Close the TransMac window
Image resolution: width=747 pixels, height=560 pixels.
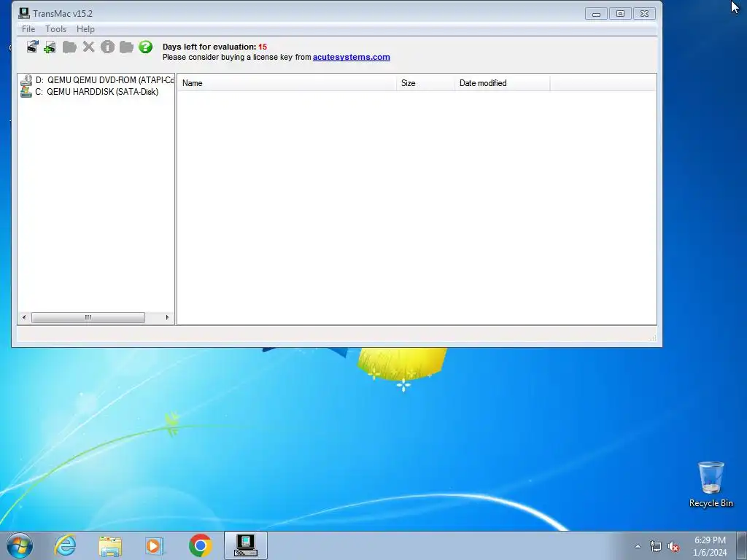[x=645, y=14]
